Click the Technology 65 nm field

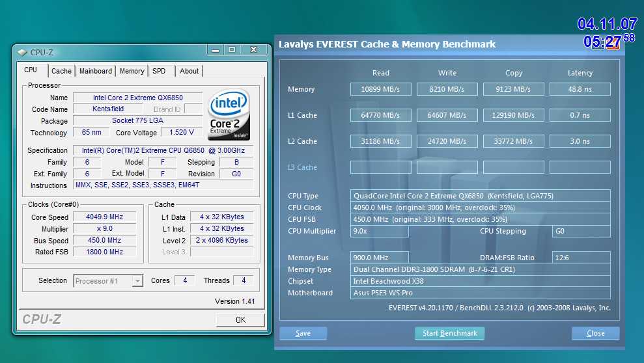click(91, 132)
